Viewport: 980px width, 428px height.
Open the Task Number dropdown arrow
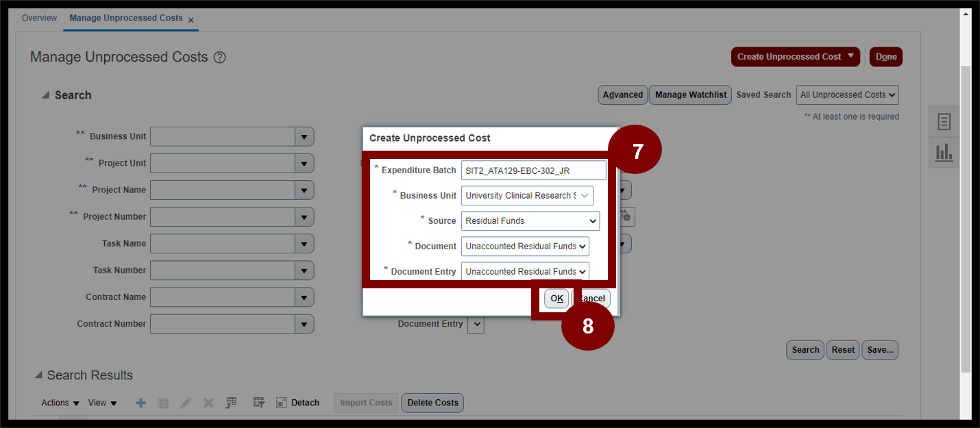(304, 270)
